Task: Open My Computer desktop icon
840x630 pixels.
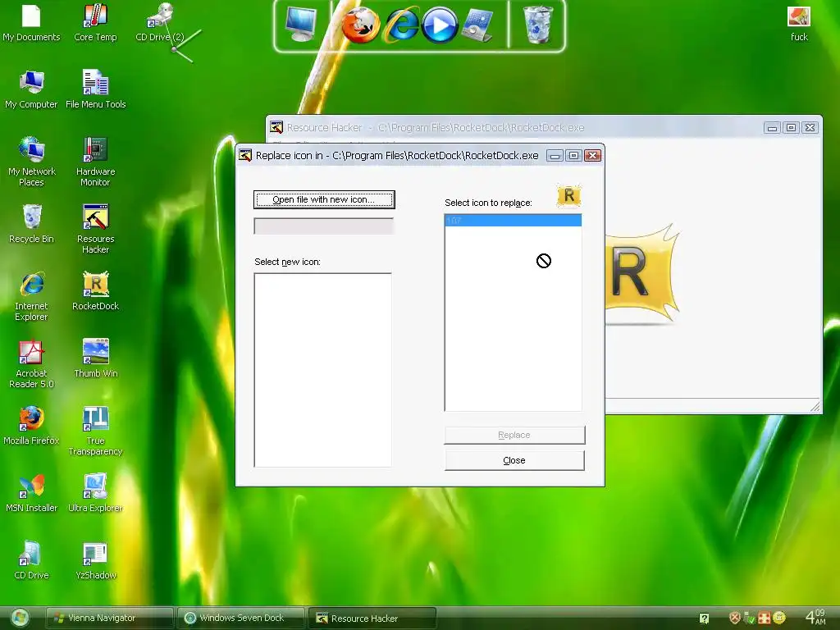Action: pos(31,89)
